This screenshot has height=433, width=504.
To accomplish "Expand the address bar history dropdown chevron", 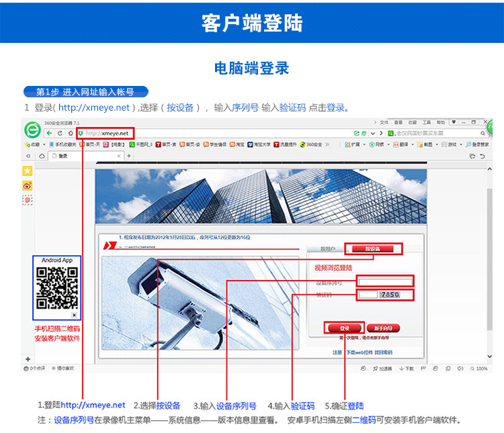I will tap(373, 133).
